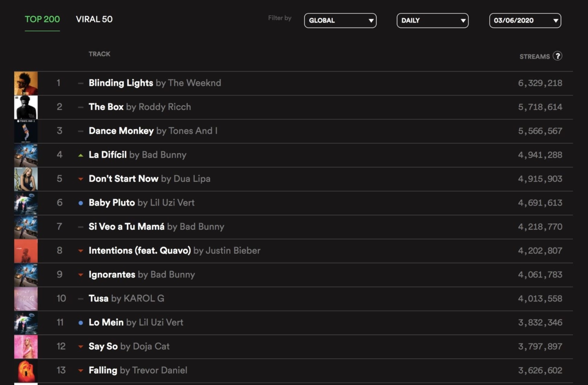Click the album art for Dance Monkey
This screenshot has height=385, width=588.
pos(26,131)
